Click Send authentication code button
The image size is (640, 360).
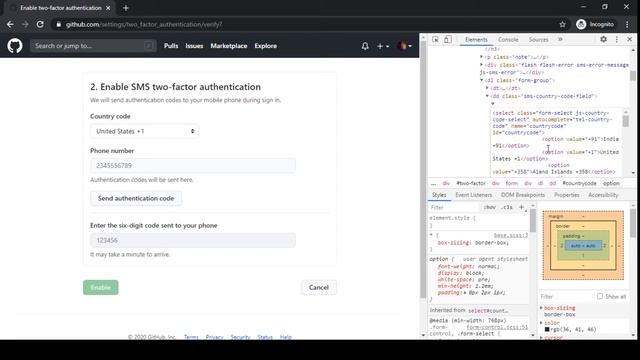tap(136, 198)
